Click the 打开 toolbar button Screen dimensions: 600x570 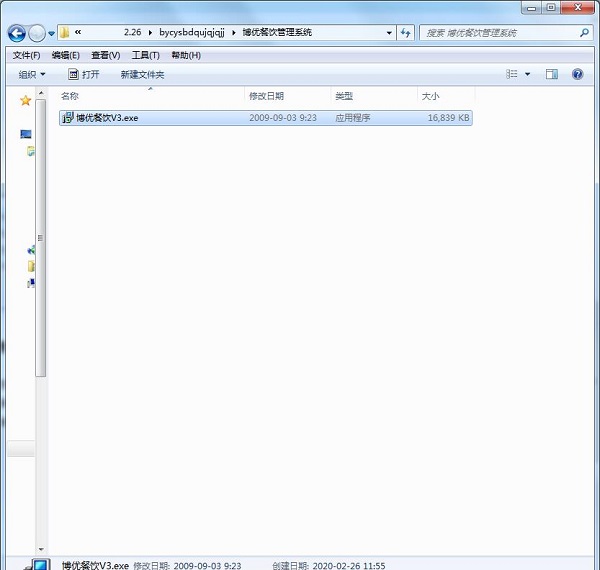[x=84, y=74]
